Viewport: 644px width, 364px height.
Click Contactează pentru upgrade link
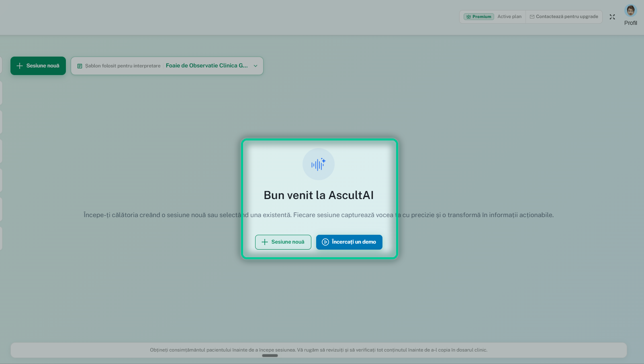564,17
